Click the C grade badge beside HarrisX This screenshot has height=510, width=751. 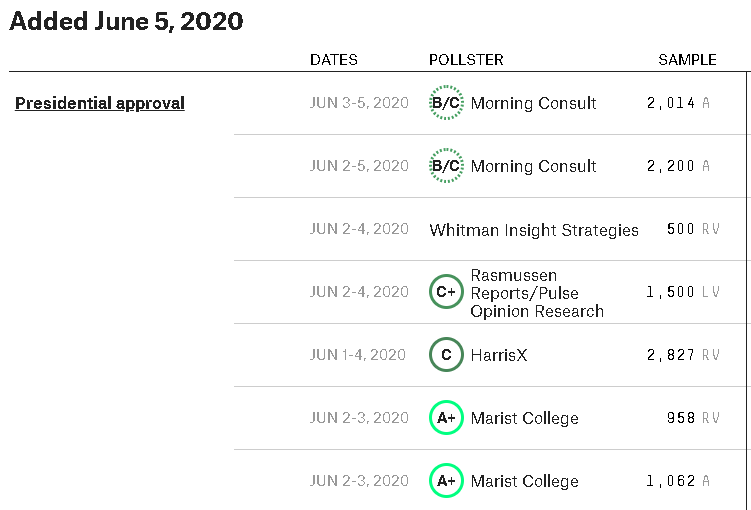[446, 355]
